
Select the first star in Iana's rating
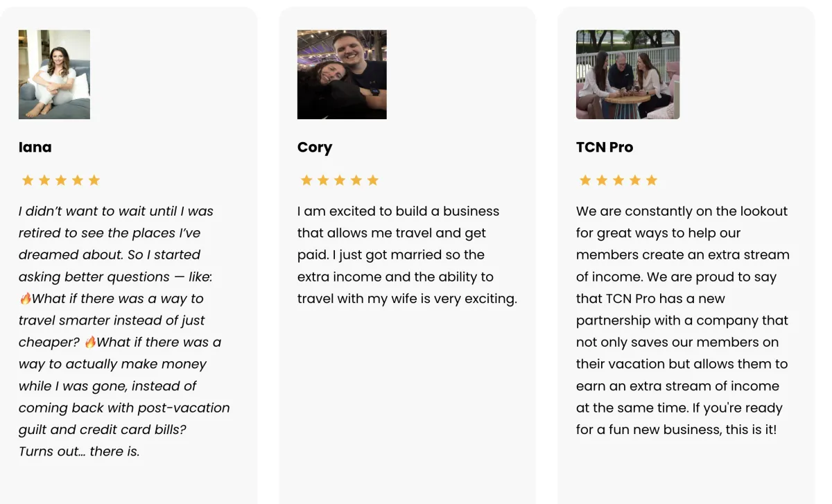coord(28,180)
